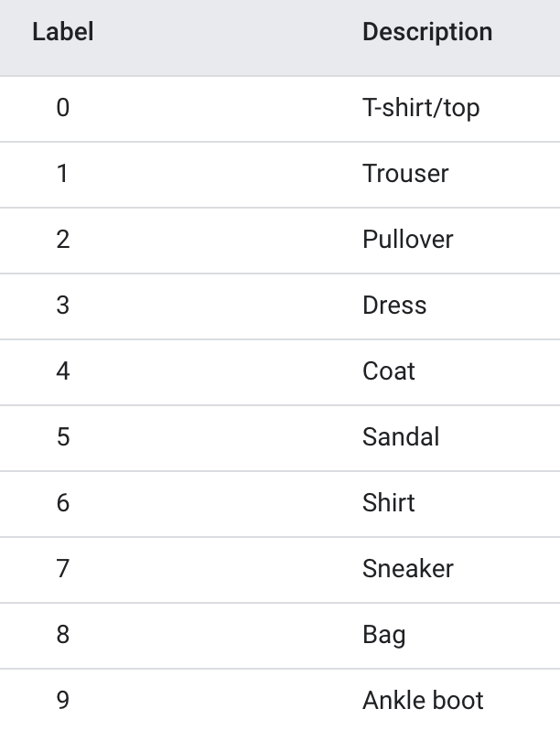Image resolution: width=560 pixels, height=730 pixels.
Task: Click label 5 in the Sandal row
Action: pos(62,437)
